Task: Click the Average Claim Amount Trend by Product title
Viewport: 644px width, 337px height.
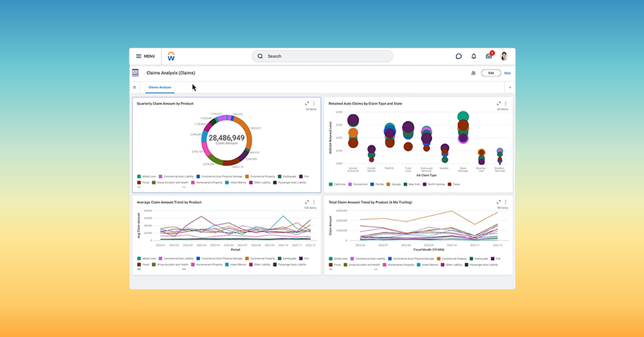Action: (169, 202)
